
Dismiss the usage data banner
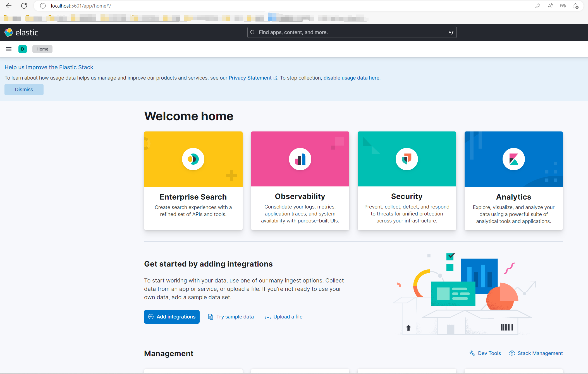pos(24,90)
